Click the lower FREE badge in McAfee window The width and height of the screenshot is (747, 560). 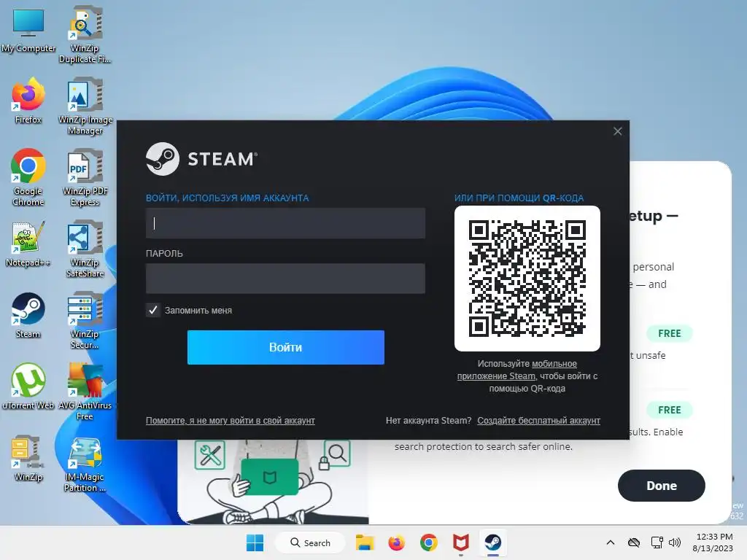tap(670, 410)
